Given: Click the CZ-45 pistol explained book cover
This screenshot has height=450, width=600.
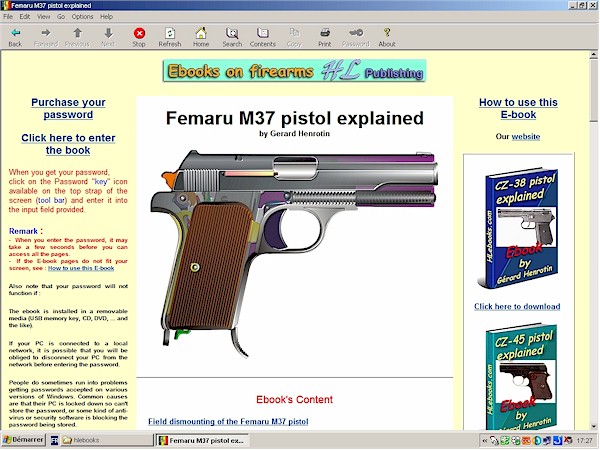Looking at the screenshot, I should [522, 377].
